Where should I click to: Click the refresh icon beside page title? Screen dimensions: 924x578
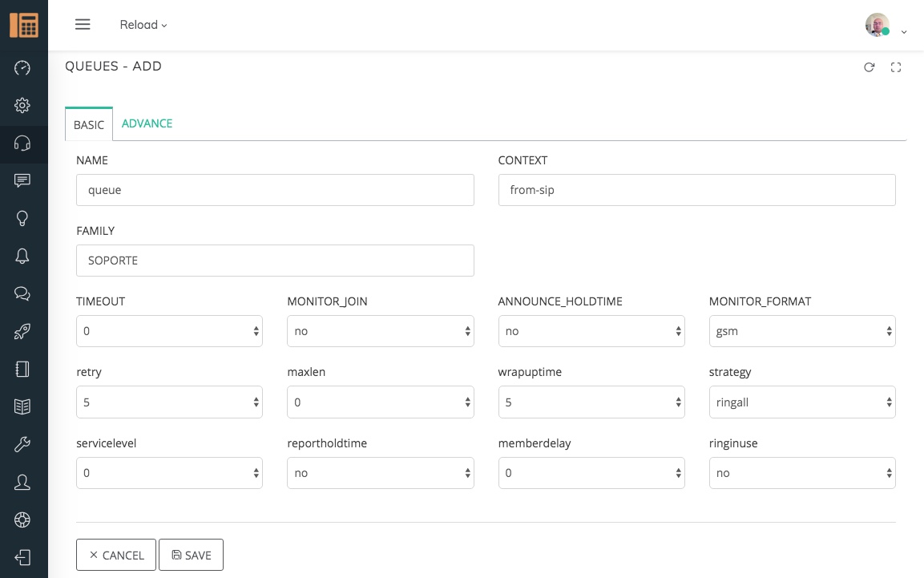coord(869,67)
